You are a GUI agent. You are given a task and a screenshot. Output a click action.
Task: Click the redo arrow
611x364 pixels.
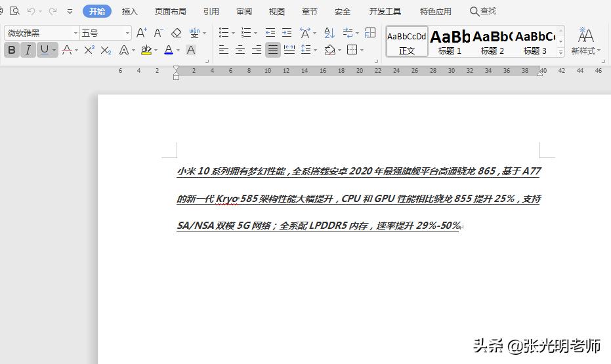point(53,11)
